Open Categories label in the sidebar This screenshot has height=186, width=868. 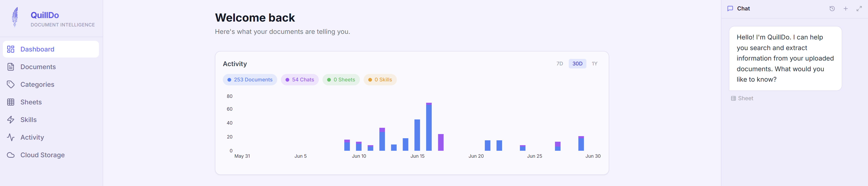pos(37,84)
